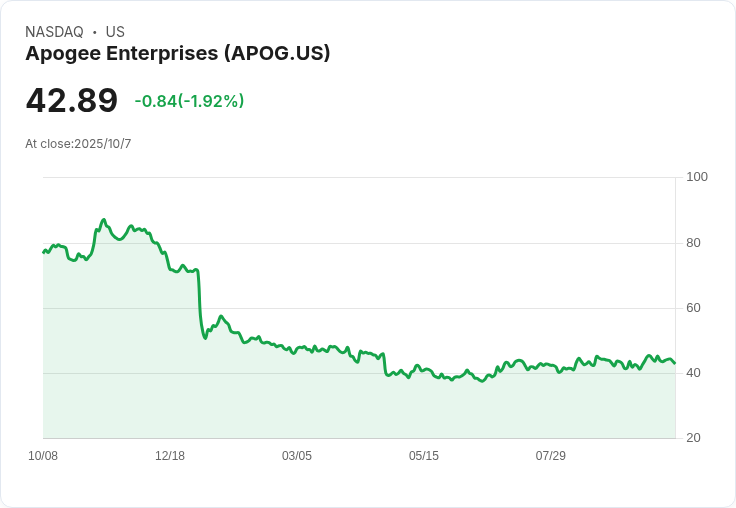Click the At close 2025/10/7 timestamp
736x508 pixels.
pyautogui.click(x=78, y=144)
